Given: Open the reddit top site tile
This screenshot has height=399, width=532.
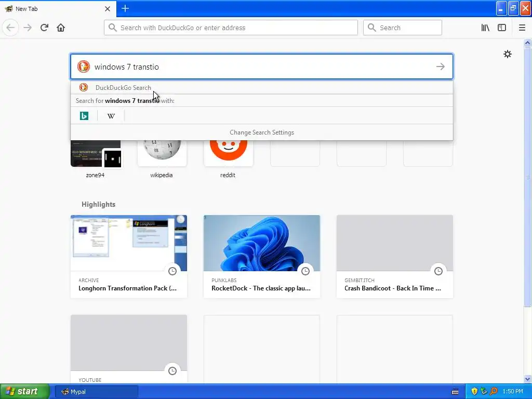Looking at the screenshot, I should [x=228, y=158].
